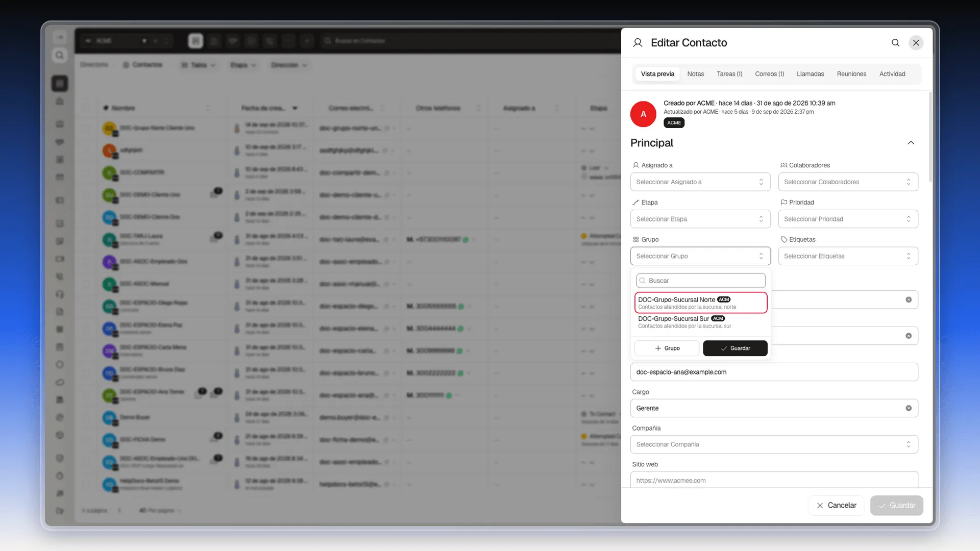Image resolution: width=980 pixels, height=551 pixels.
Task: Toggle the Seleccionar Grupo dropdown
Action: [x=700, y=256]
